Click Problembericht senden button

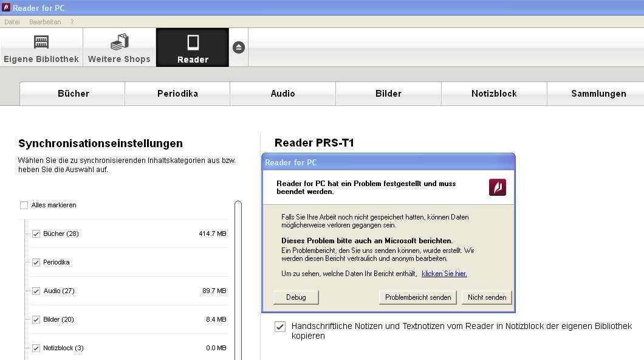(x=418, y=297)
